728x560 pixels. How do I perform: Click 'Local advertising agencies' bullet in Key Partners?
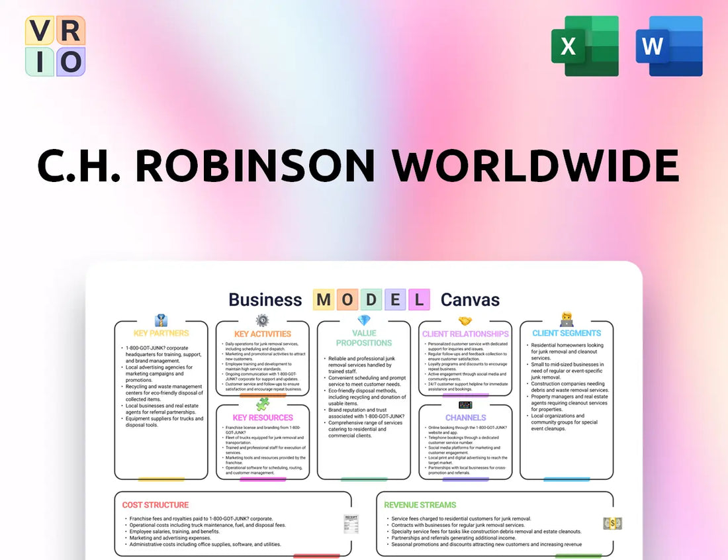coord(159,373)
